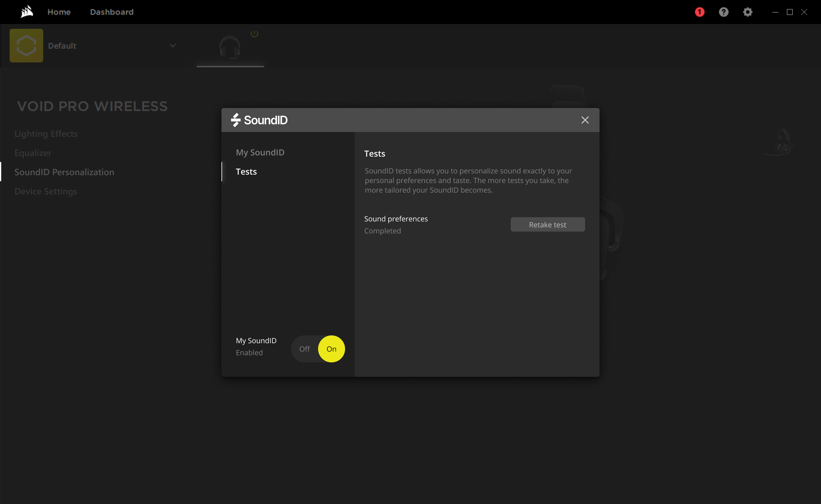
Task: Click the headset power status icon
Action: [254, 34]
